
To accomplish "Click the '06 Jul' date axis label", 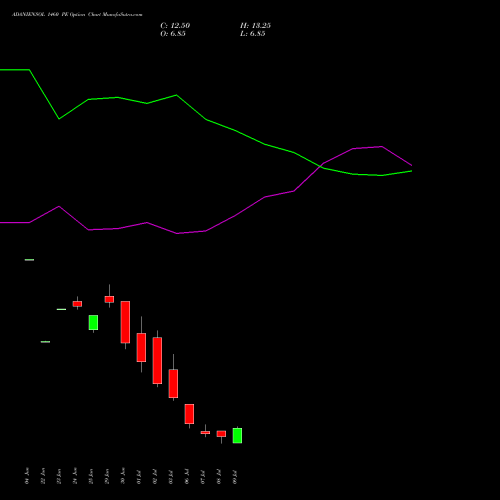I will (x=187, y=477).
